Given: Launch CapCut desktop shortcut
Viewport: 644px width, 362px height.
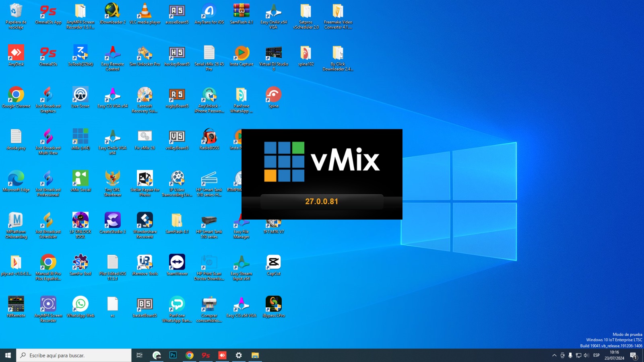Looking at the screenshot, I should click(274, 265).
